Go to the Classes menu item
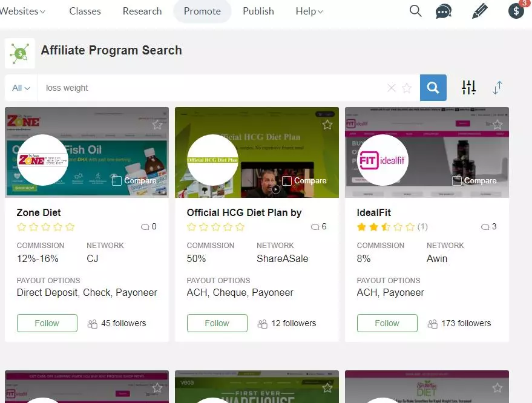Screen dimensions: 532x403 pos(85,11)
